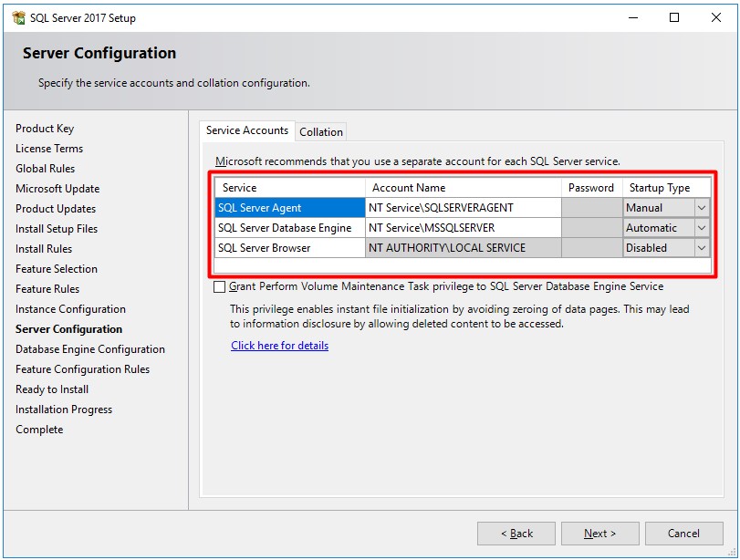Open the Manual startup type dropdown for SQL Server Agent
This screenshot has width=740, height=560.
coord(702,208)
